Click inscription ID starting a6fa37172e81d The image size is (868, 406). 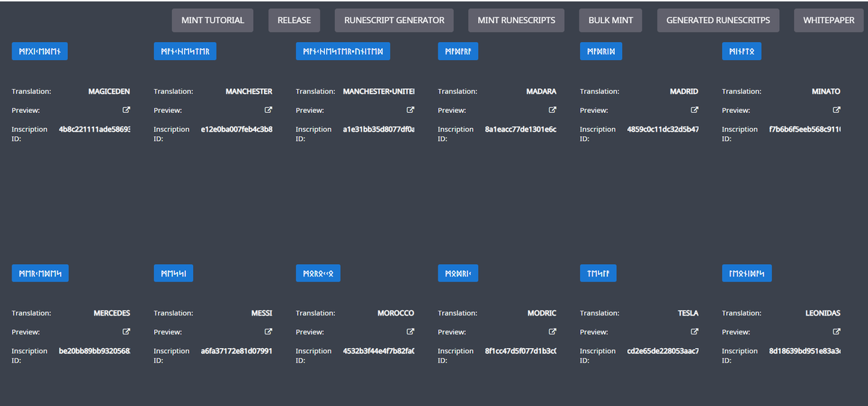237,351
